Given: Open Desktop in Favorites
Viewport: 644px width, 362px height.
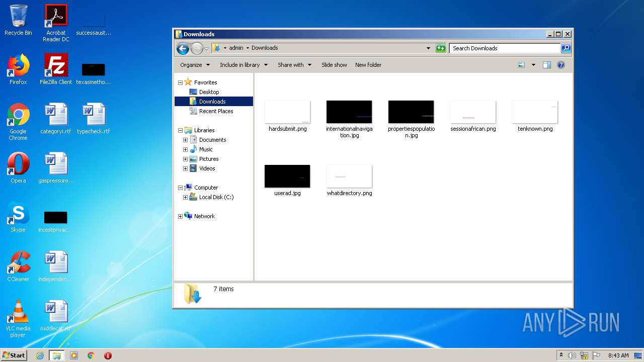Looking at the screenshot, I should coord(209,92).
